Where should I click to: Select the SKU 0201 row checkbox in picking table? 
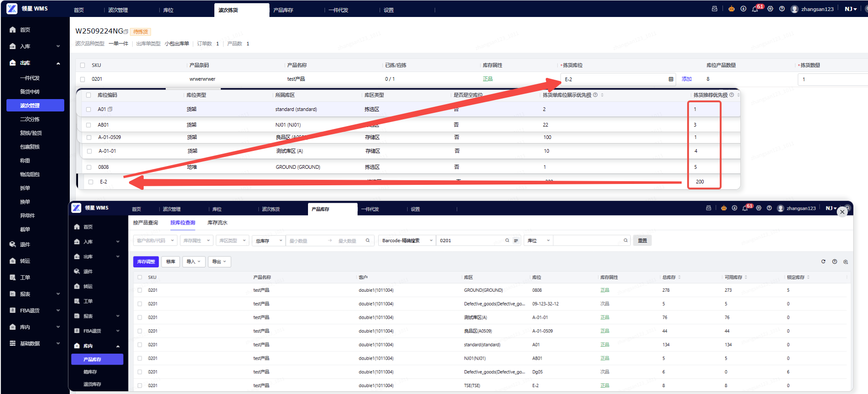pyautogui.click(x=83, y=79)
